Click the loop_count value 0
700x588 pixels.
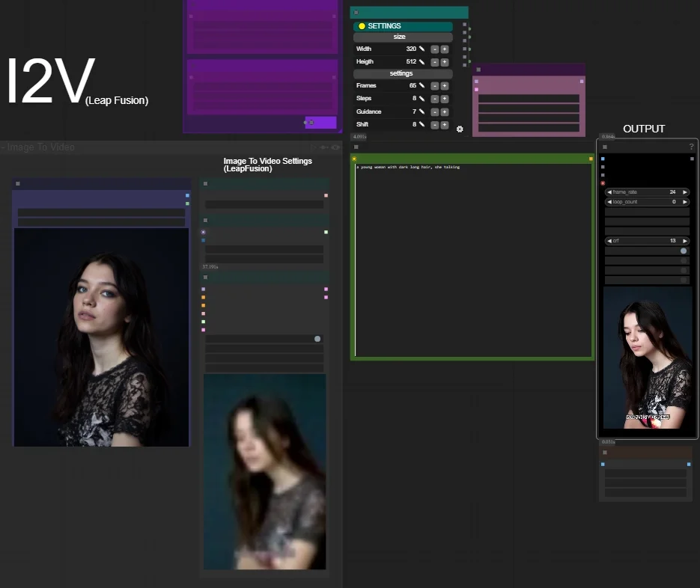coord(674,202)
